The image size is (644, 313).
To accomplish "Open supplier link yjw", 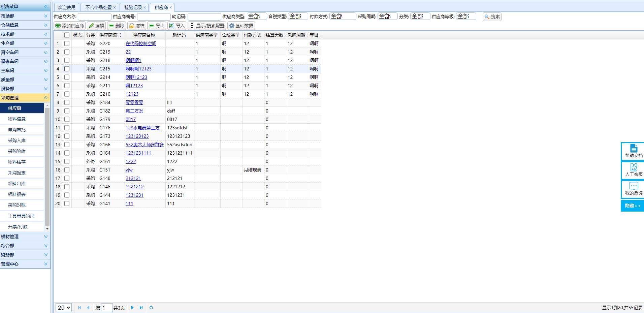I will pos(129,170).
